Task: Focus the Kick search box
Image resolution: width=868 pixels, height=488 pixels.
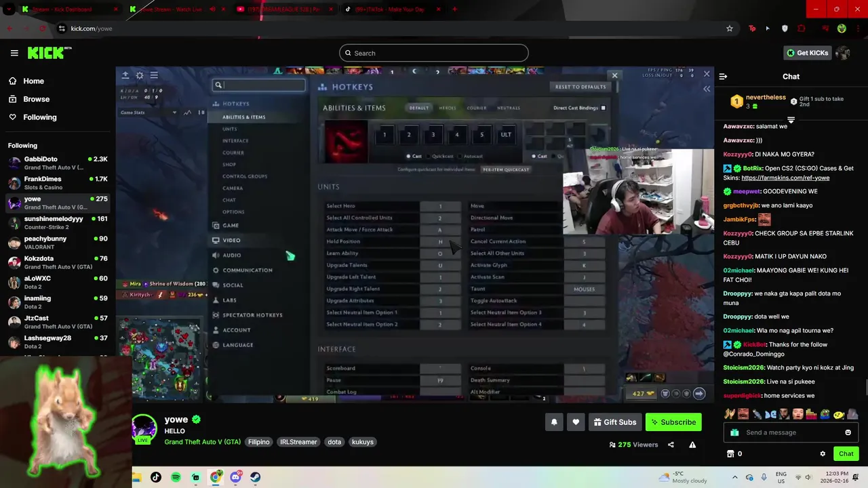Action: pos(434,53)
